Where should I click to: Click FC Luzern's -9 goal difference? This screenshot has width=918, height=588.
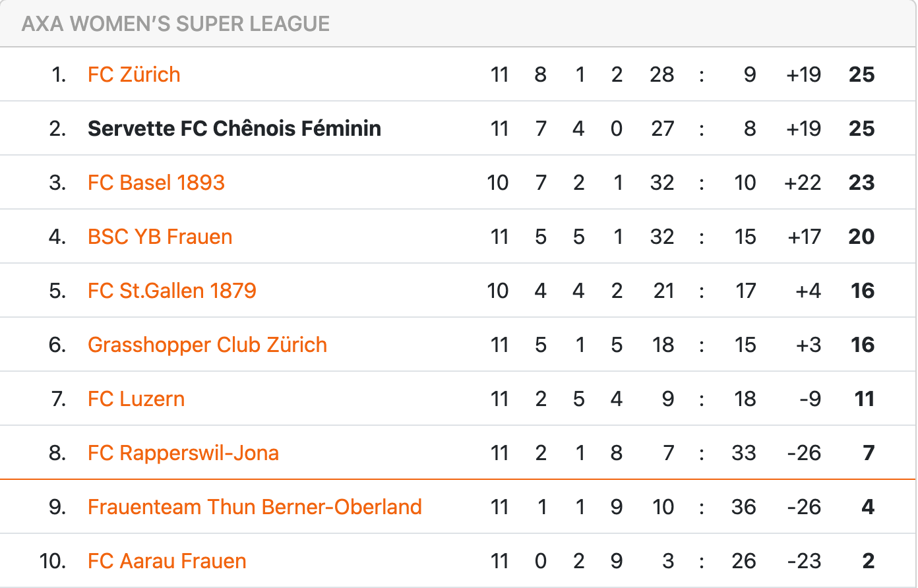(x=810, y=399)
